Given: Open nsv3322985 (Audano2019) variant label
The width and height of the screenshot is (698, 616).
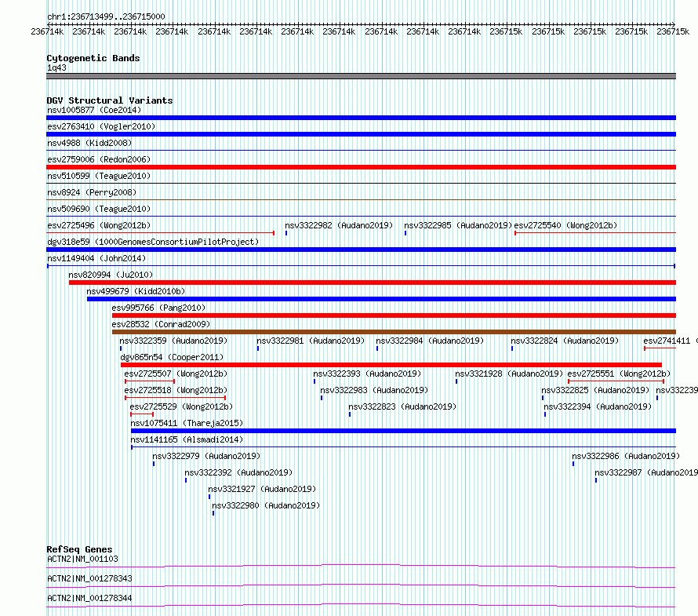Looking at the screenshot, I should pyautogui.click(x=458, y=225).
